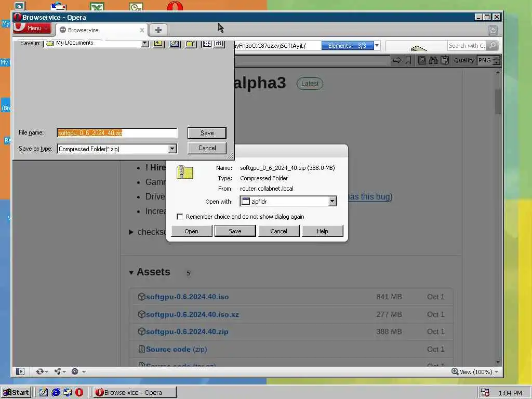Screen dimensions: 532x399
Task: Click the system tray scheduler icon
Action: 485,393
